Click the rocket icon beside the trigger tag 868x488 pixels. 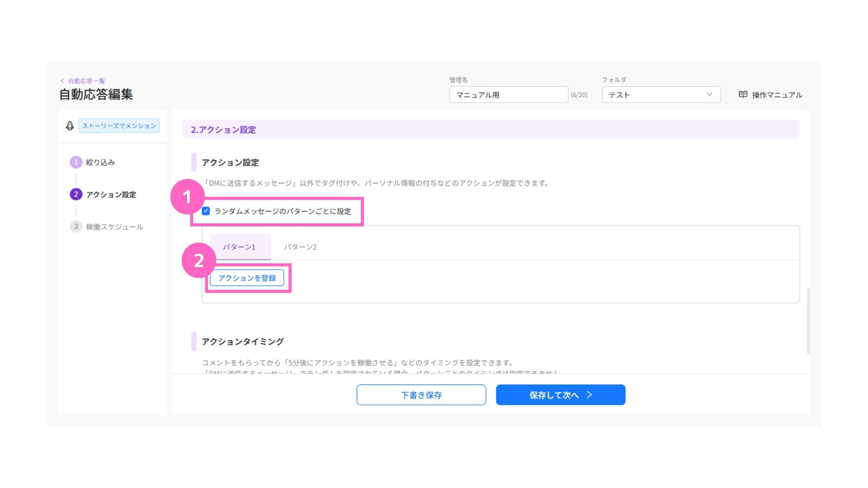coord(70,126)
